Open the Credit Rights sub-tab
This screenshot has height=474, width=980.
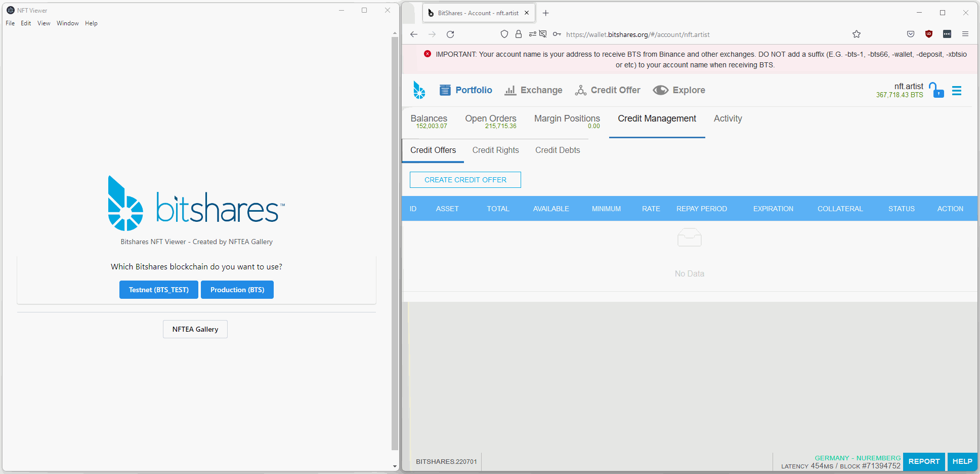click(x=496, y=150)
